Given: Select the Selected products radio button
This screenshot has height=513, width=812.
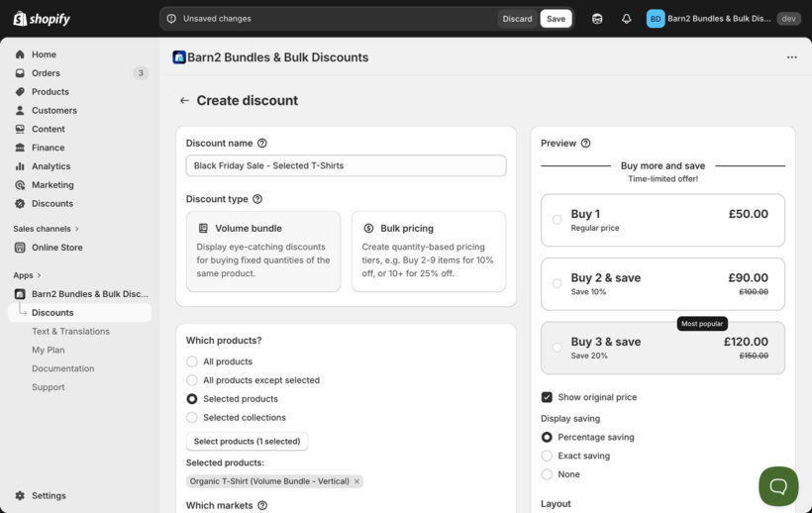Looking at the screenshot, I should (x=192, y=398).
